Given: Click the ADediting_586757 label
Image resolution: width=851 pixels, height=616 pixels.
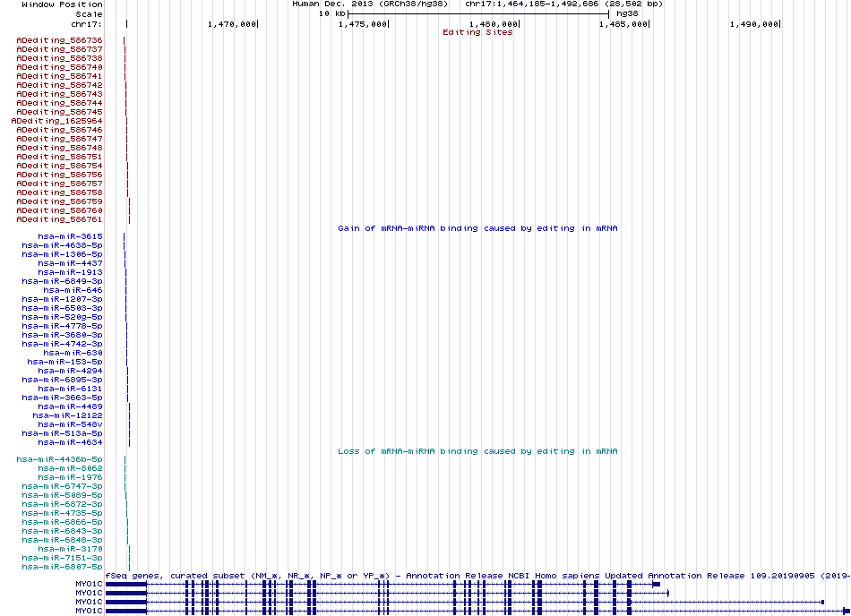Looking at the screenshot, I should click(x=59, y=184).
